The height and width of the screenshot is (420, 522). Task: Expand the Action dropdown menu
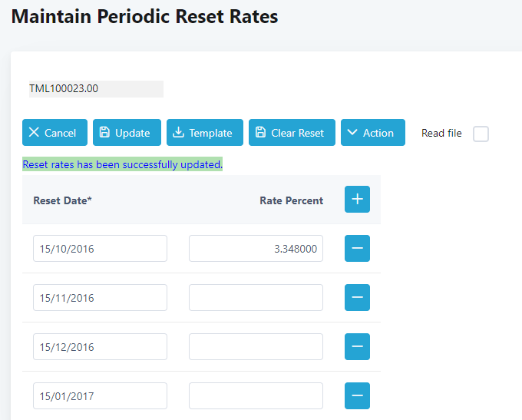pos(372,133)
